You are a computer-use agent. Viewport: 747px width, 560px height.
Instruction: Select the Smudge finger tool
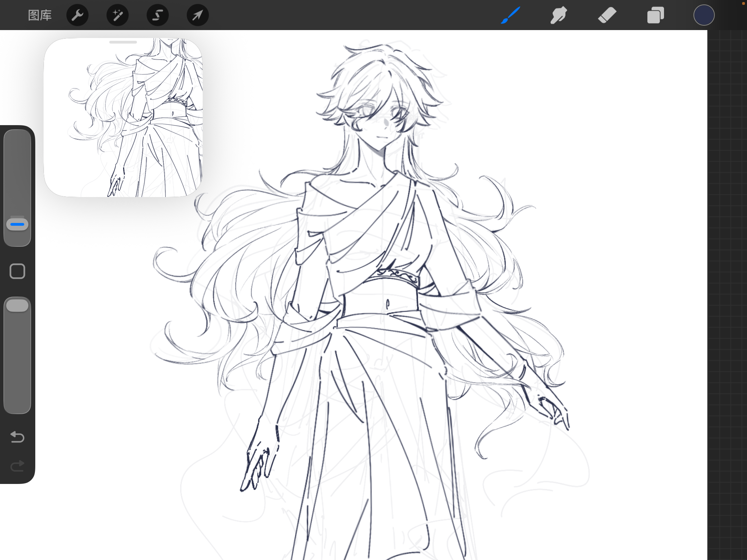[x=559, y=15]
